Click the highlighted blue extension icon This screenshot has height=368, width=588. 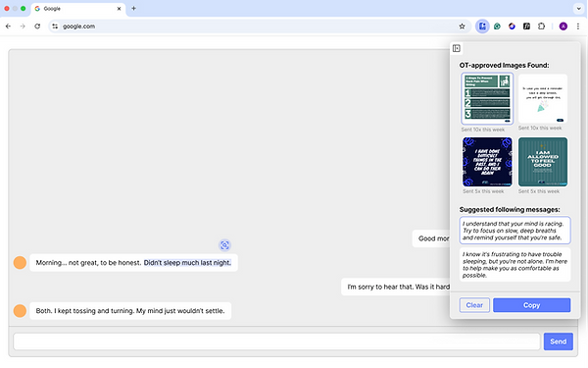tap(482, 26)
